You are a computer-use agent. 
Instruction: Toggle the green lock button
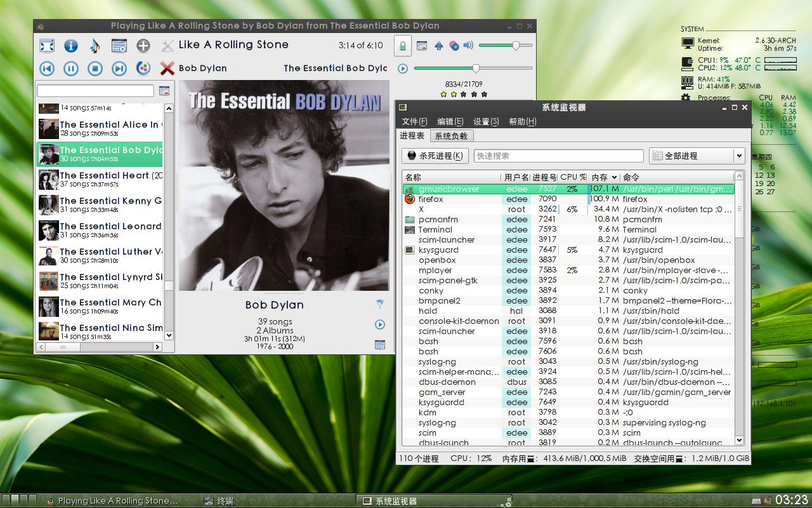click(x=402, y=46)
